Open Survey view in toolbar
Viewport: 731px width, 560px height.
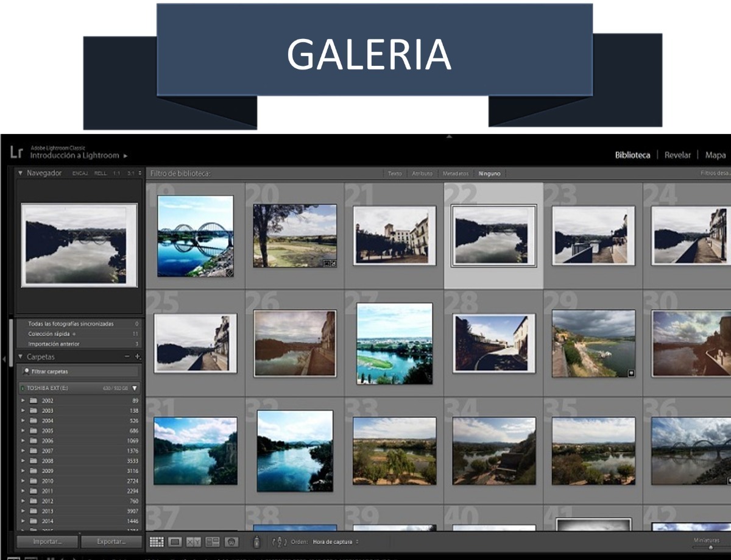click(213, 541)
